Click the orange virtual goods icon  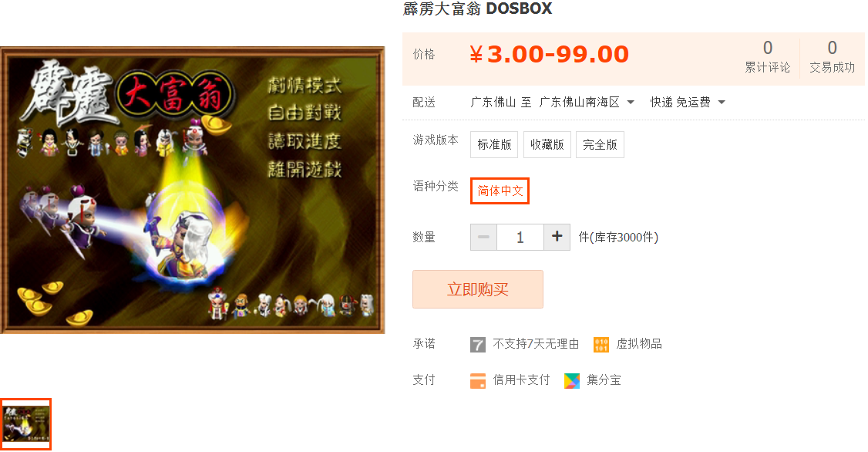pyautogui.click(x=601, y=345)
